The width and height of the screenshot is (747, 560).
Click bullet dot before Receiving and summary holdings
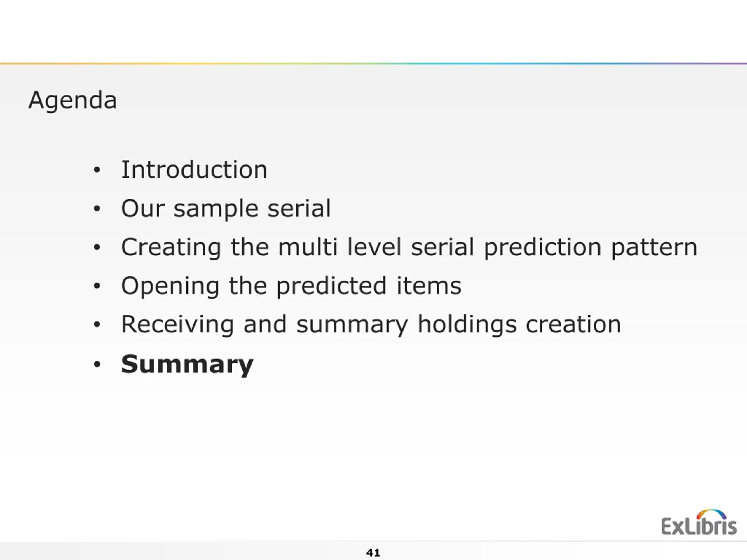[97, 325]
